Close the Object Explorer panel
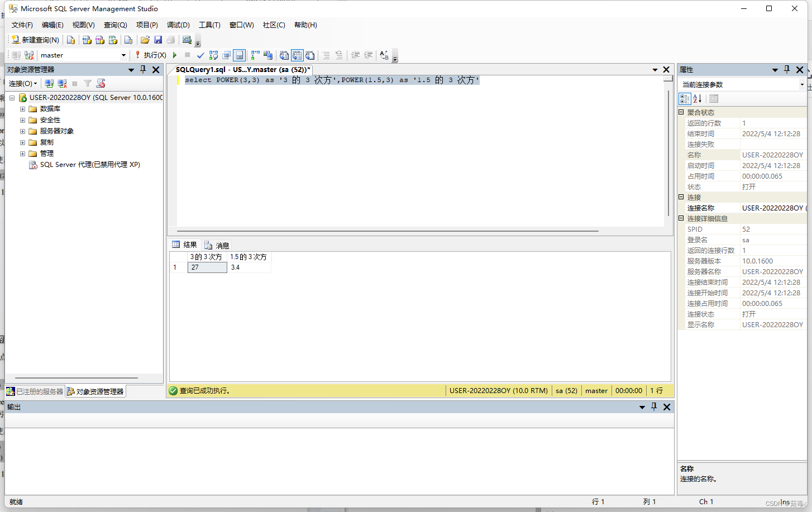The width and height of the screenshot is (812, 512). [x=156, y=70]
